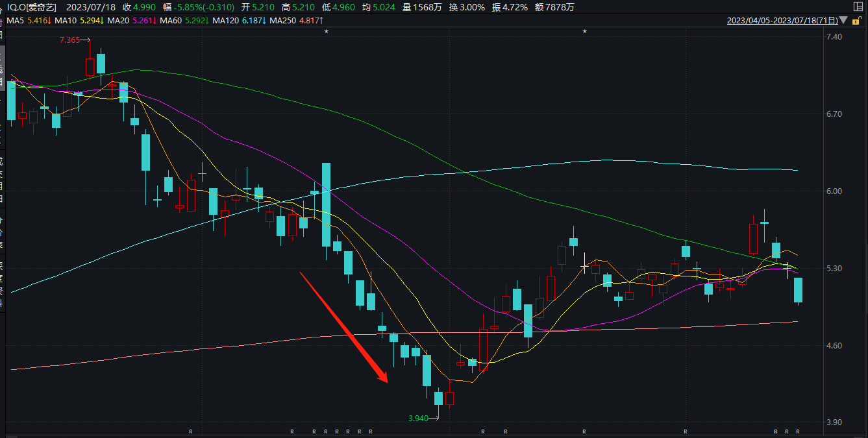
Task: Click the R marker under the 07/18 candlestick
Action: pyautogui.click(x=798, y=432)
